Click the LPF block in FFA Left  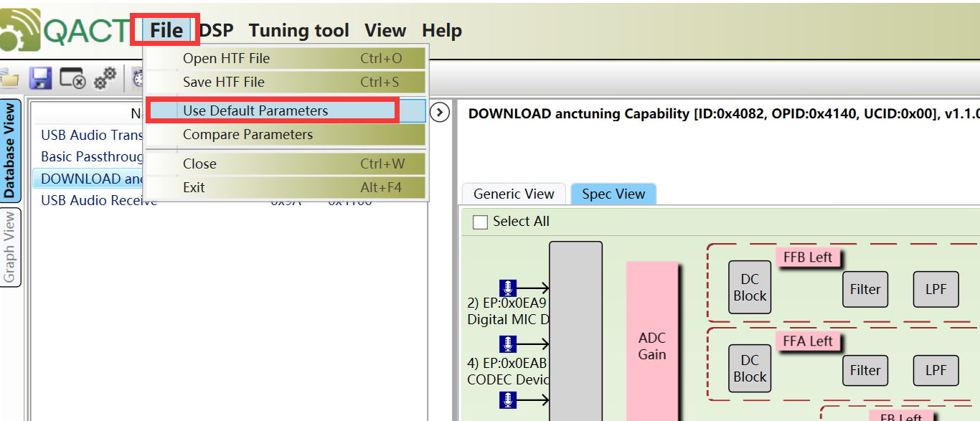pyautogui.click(x=936, y=370)
